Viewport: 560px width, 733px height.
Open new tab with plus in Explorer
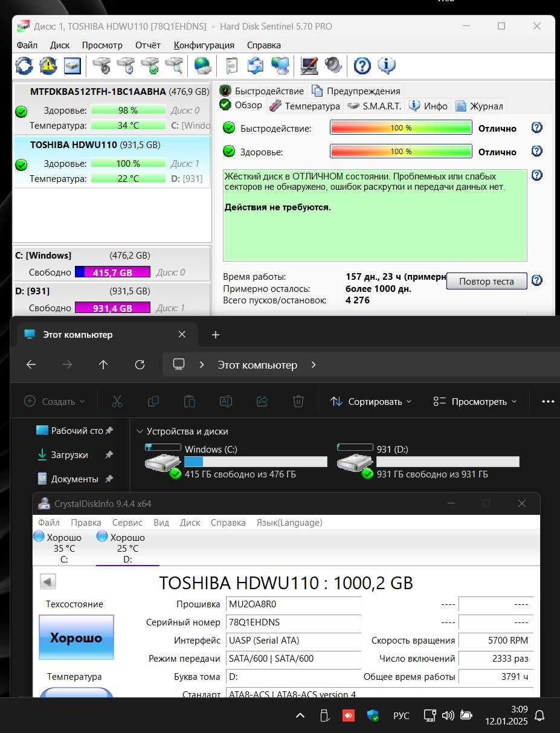(216, 335)
